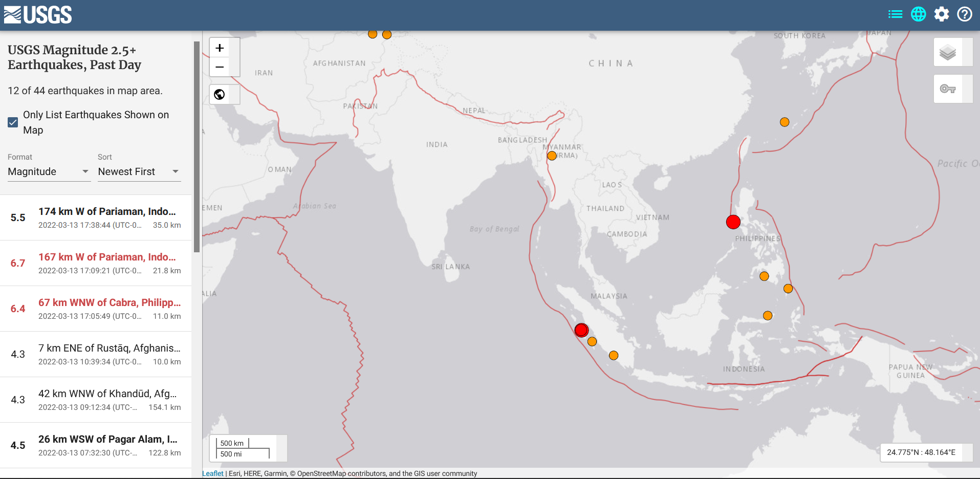Click the USGS logo

pyautogui.click(x=38, y=15)
